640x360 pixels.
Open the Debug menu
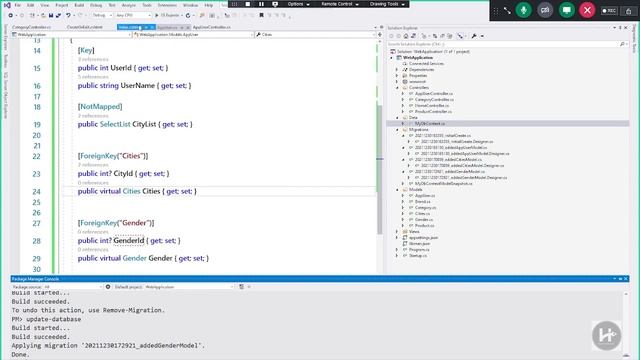pos(96,5)
